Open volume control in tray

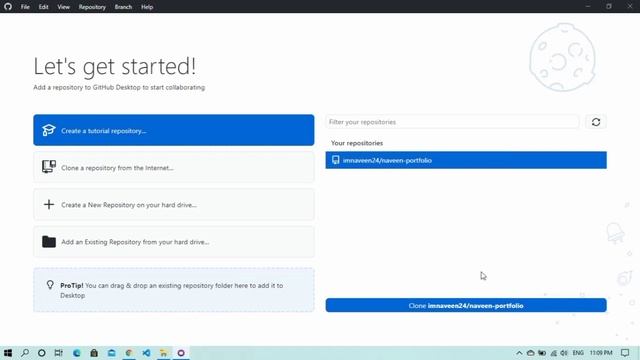[x=564, y=353]
